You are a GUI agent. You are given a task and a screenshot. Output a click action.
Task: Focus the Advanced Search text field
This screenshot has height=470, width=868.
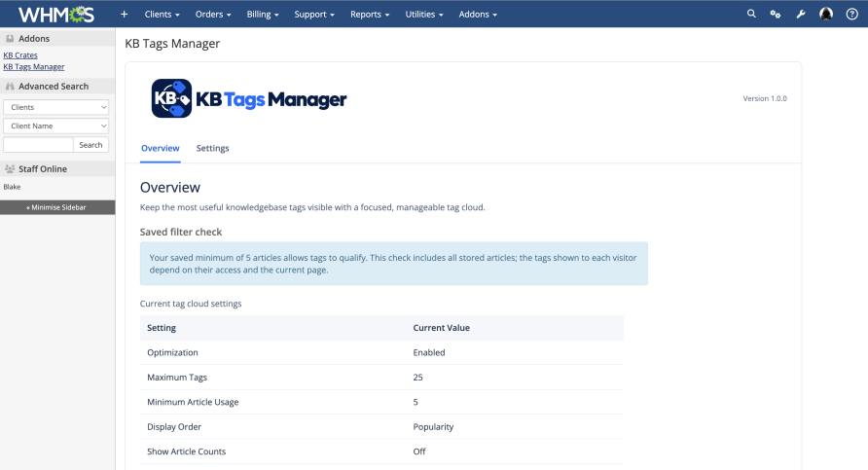38,145
